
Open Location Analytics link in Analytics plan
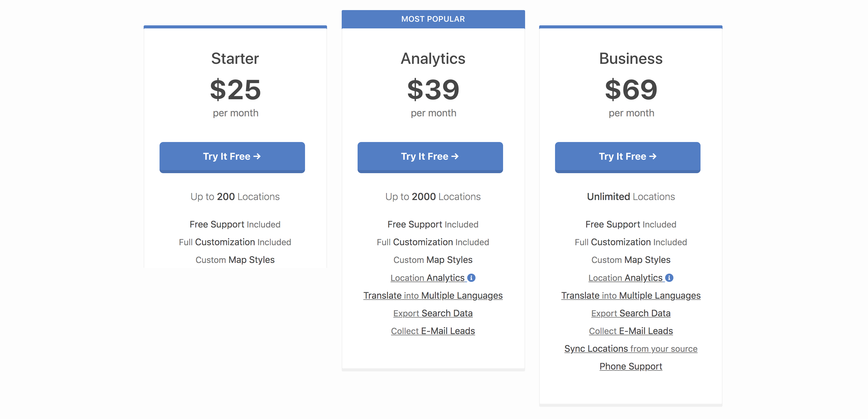pos(428,278)
